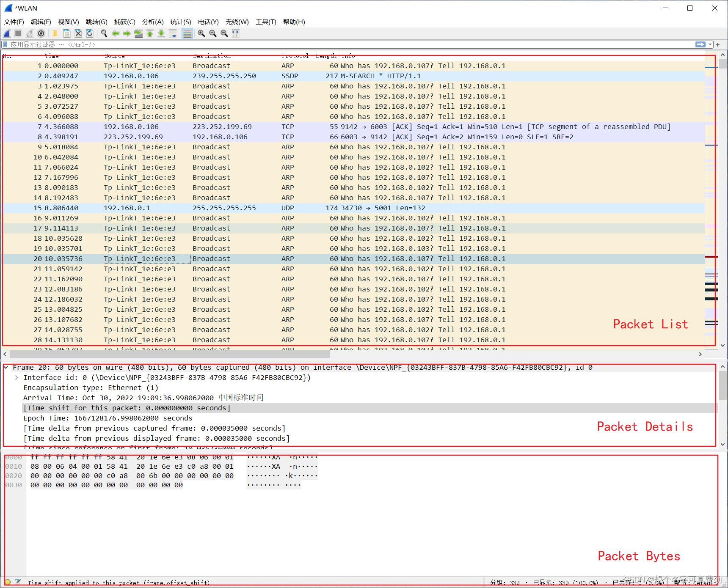Image resolution: width=728 pixels, height=588 pixels.
Task: Select packet 7 TCP 9142 → 6003 row
Action: [x=353, y=127]
